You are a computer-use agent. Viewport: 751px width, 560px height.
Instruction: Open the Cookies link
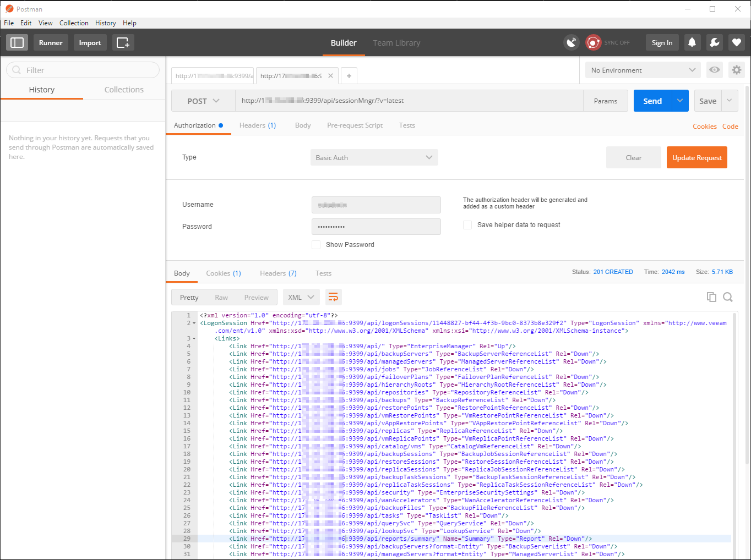tap(705, 127)
